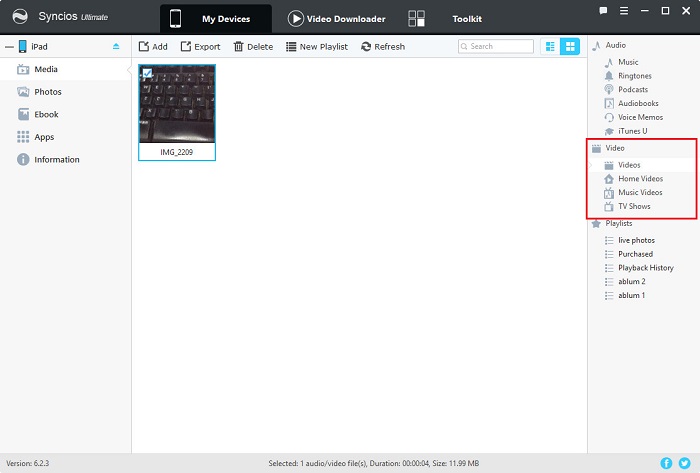Click the Delete button
The height and width of the screenshot is (473, 700).
[x=253, y=47]
